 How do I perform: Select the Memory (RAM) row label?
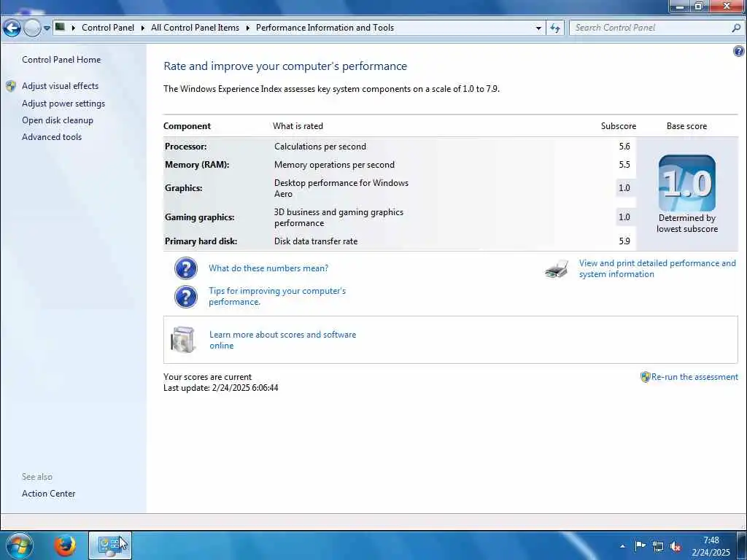pos(197,164)
